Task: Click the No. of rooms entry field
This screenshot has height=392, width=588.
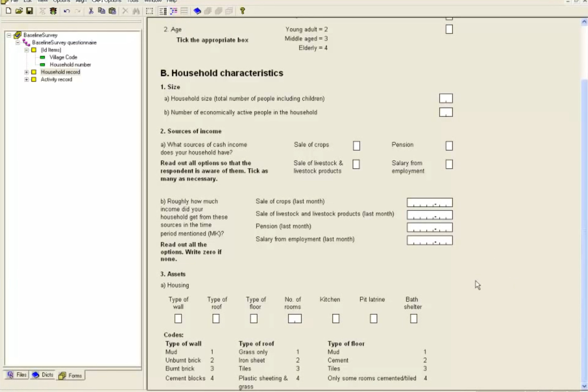Action: point(295,319)
